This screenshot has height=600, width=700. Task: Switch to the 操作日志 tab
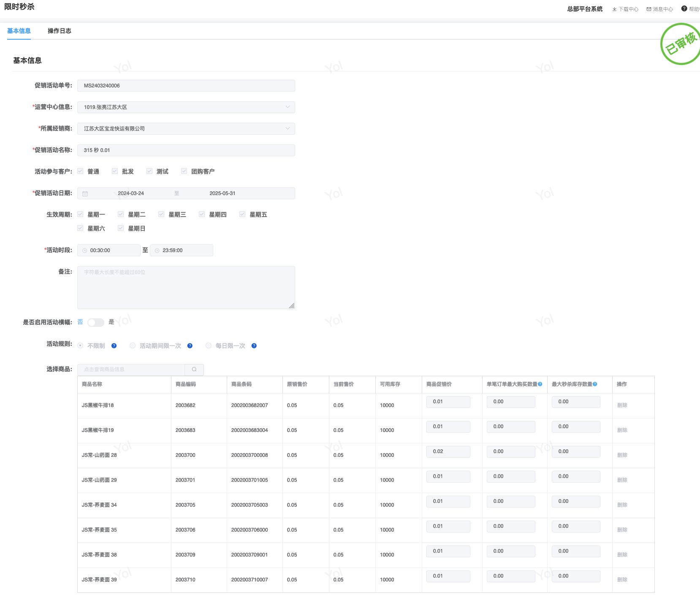(x=59, y=31)
